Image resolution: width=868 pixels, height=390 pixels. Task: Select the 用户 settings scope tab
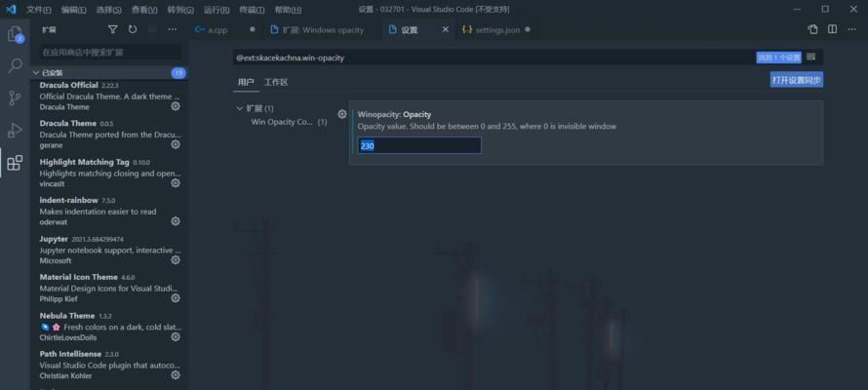click(x=246, y=83)
